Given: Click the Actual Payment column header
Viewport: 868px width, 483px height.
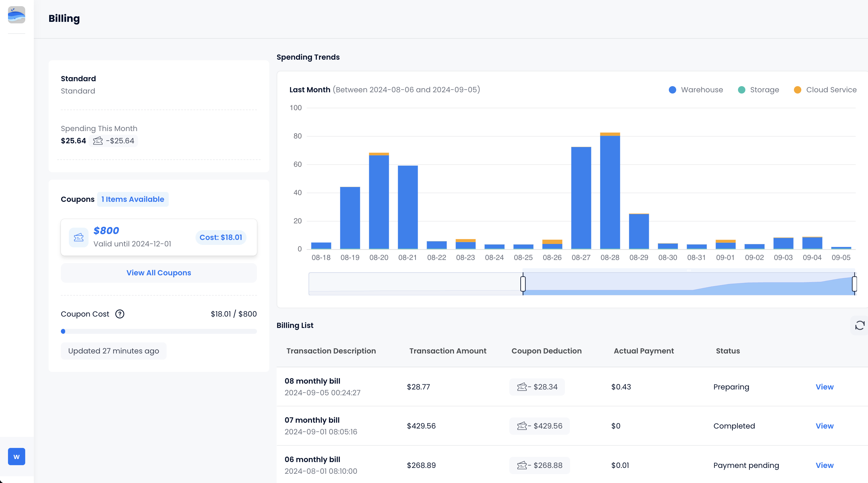Looking at the screenshot, I should pyautogui.click(x=644, y=351).
